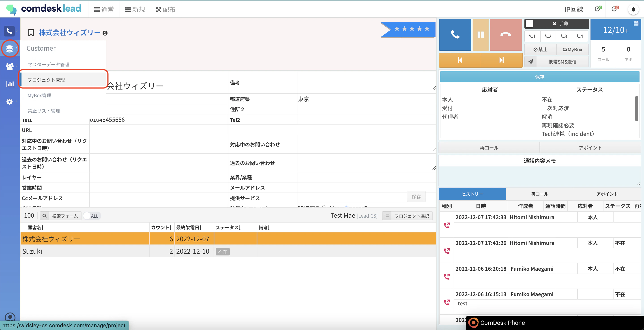Click the 再コール button under status list
Screen dimensions: 644x330
coord(489,148)
